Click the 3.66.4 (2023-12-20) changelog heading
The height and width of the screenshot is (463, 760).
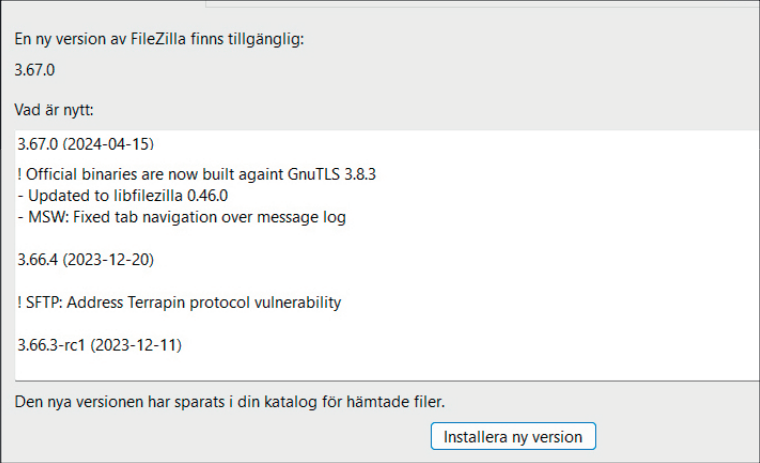click(x=86, y=259)
